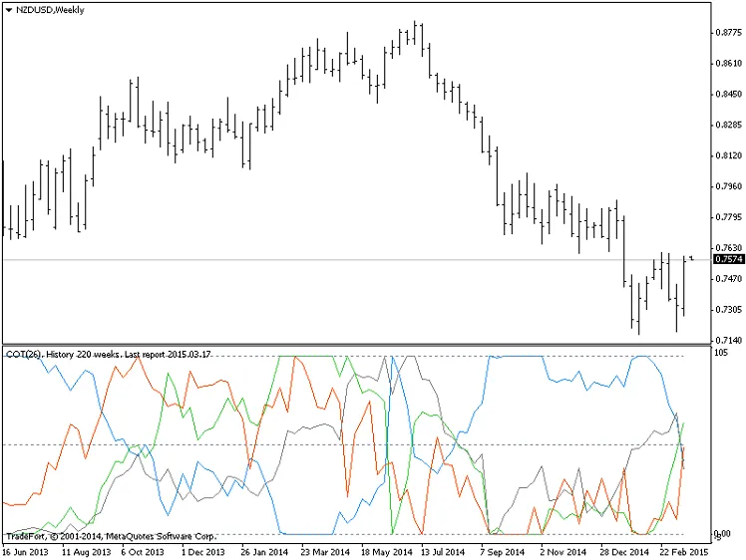Click the 0.7960 price scale label
746x560 pixels.
(x=728, y=186)
